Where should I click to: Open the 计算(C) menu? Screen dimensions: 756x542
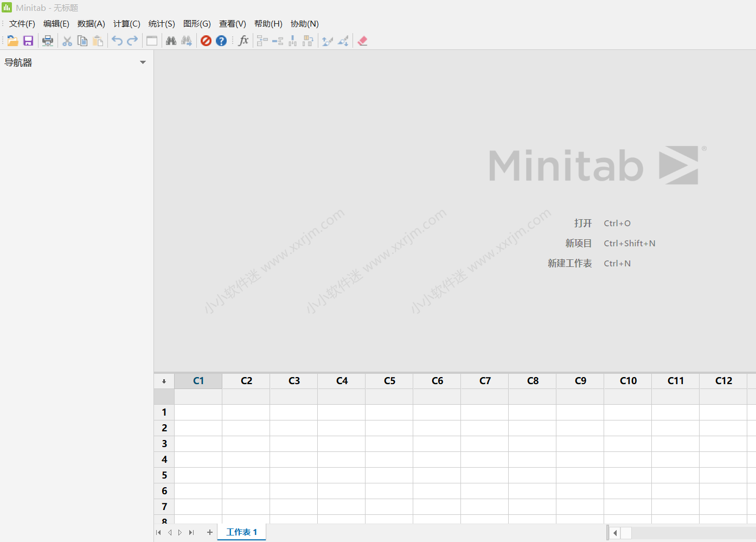point(127,24)
